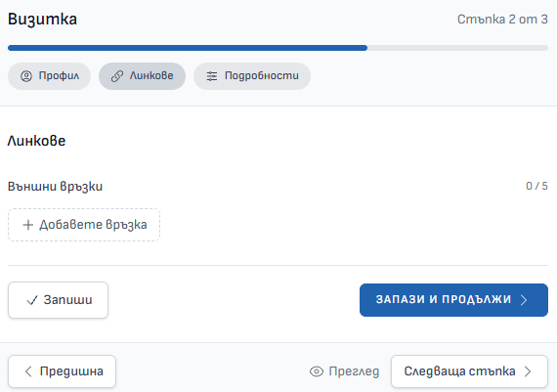Image resolution: width=557 pixels, height=392 pixels.
Task: Save with the Запиши button
Action: [x=59, y=300]
